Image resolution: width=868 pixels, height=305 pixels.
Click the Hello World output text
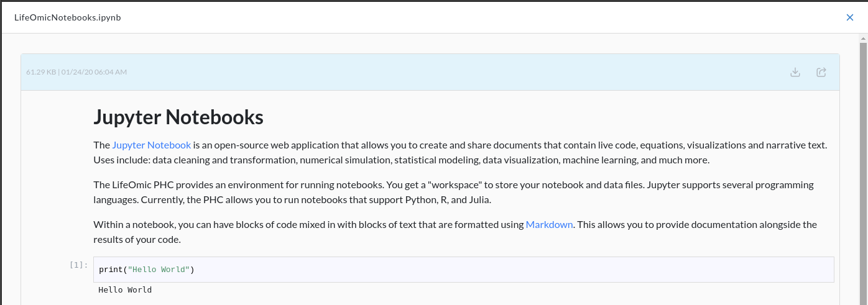(125, 290)
